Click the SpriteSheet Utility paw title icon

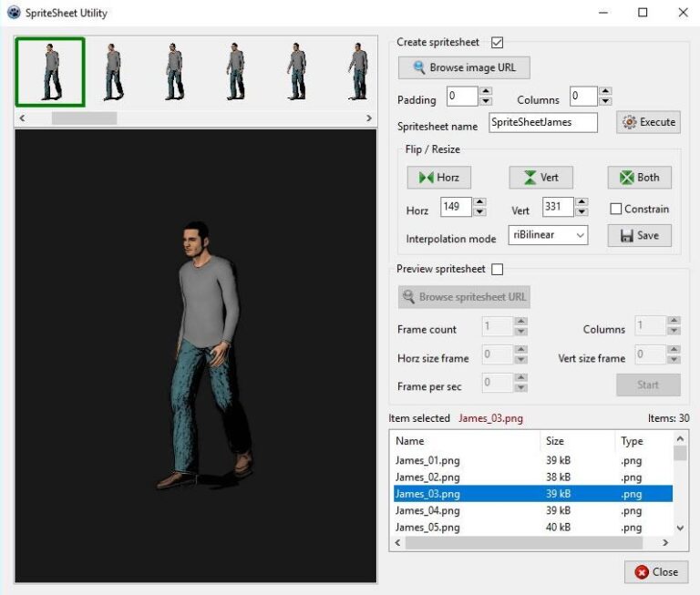14,13
